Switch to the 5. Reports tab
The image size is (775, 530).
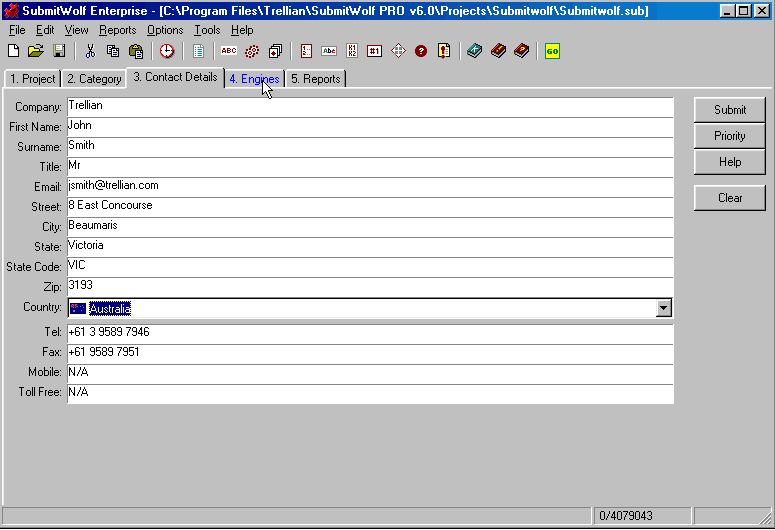[x=316, y=79]
